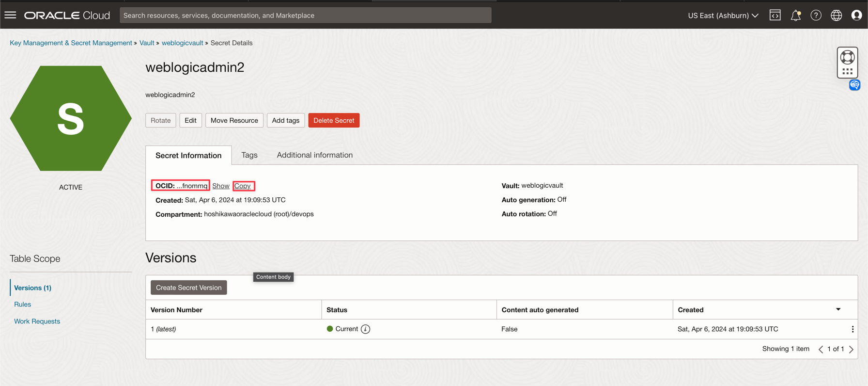Viewport: 868px width, 386px height.
Task: Open the user profile avatar menu
Action: 856,16
